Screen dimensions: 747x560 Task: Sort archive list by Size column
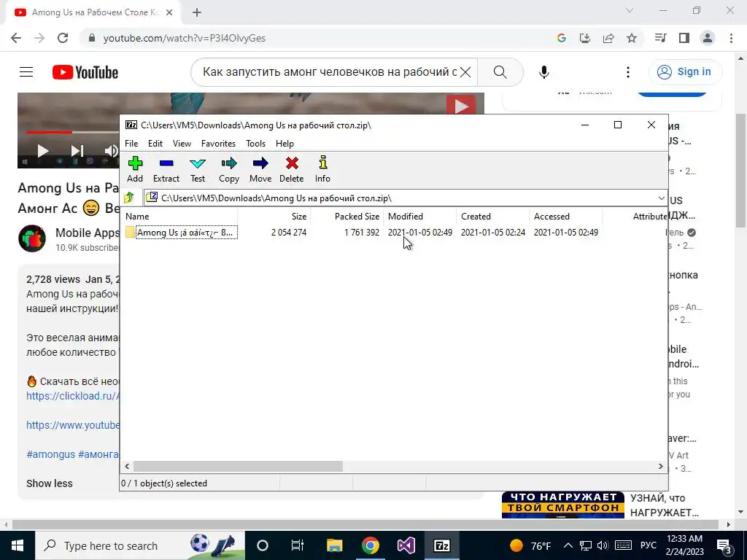(x=274, y=216)
